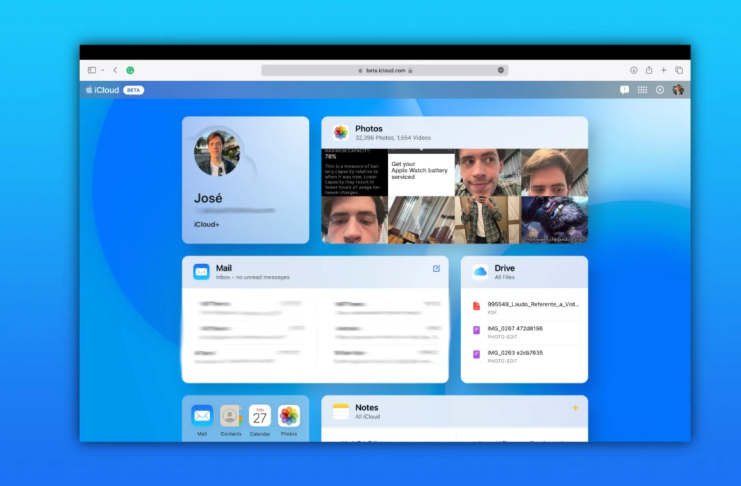Click the iCloud Drive cloud icon
This screenshot has height=486, width=741.
(480, 272)
